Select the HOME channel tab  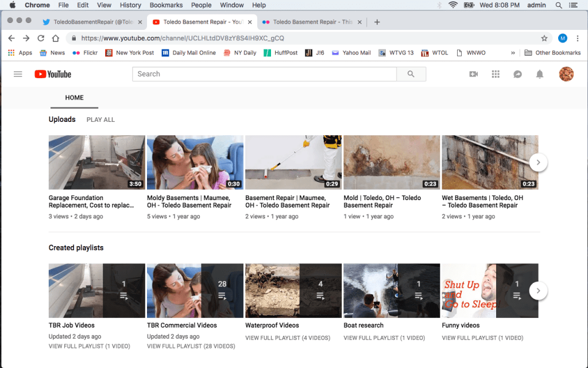pos(74,98)
